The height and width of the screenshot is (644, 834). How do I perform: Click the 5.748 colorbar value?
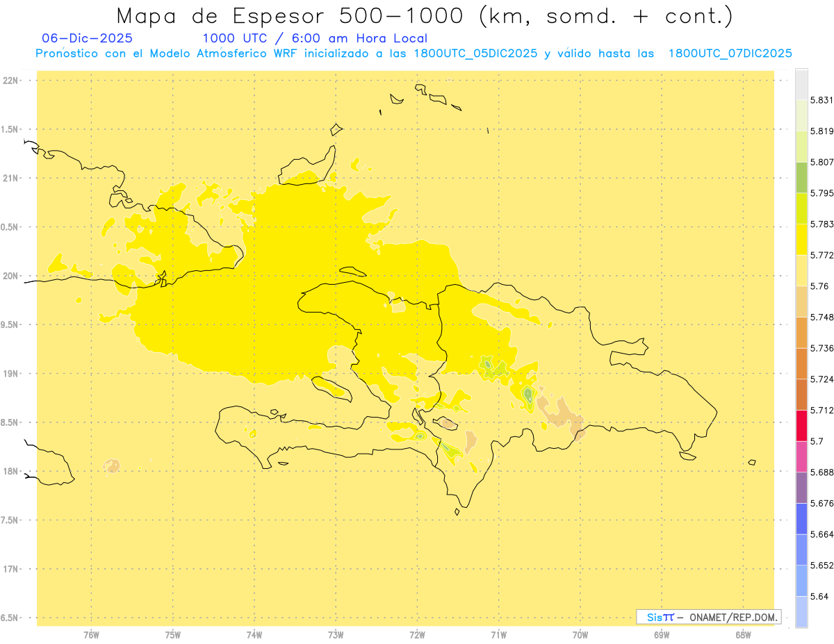pyautogui.click(x=822, y=317)
